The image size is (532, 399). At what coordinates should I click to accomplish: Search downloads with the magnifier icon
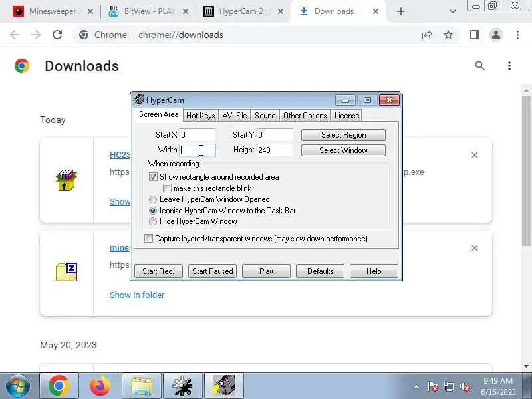pos(479,65)
